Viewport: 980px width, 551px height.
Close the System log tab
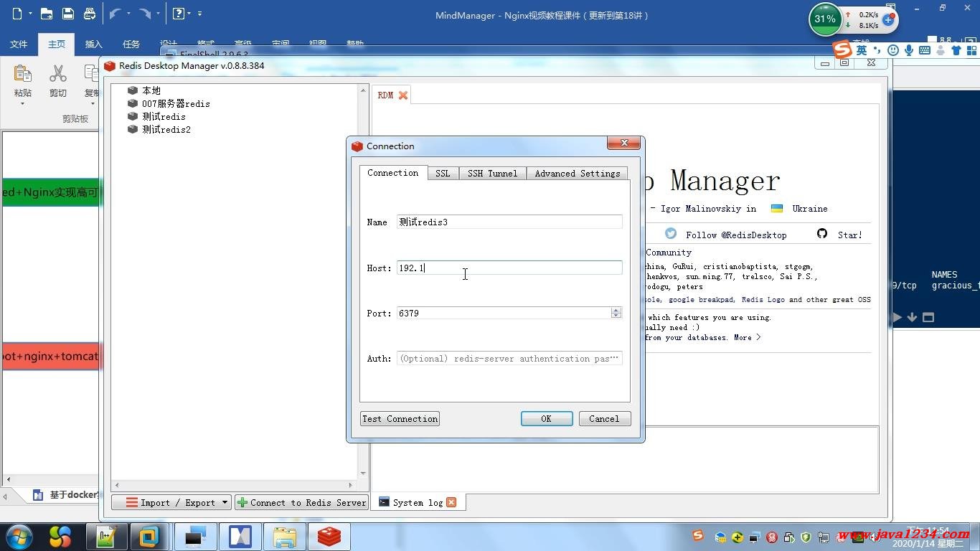point(451,502)
